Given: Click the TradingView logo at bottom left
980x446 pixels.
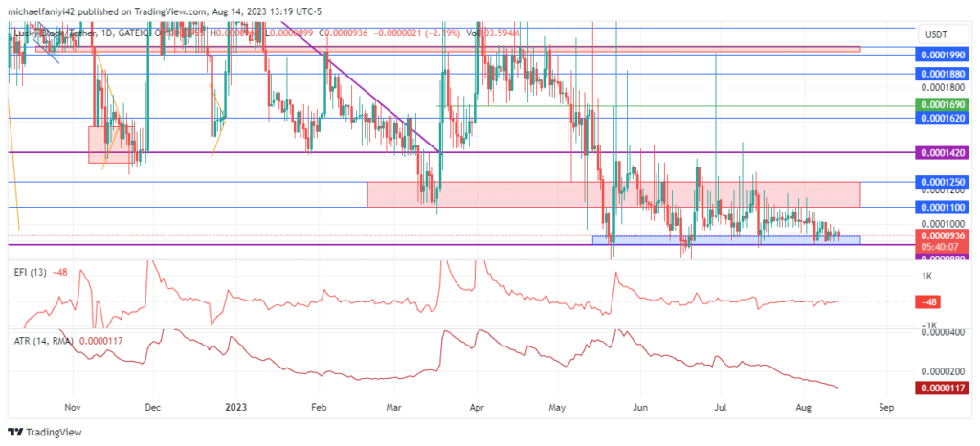Looking at the screenshot, I should pos(45,433).
